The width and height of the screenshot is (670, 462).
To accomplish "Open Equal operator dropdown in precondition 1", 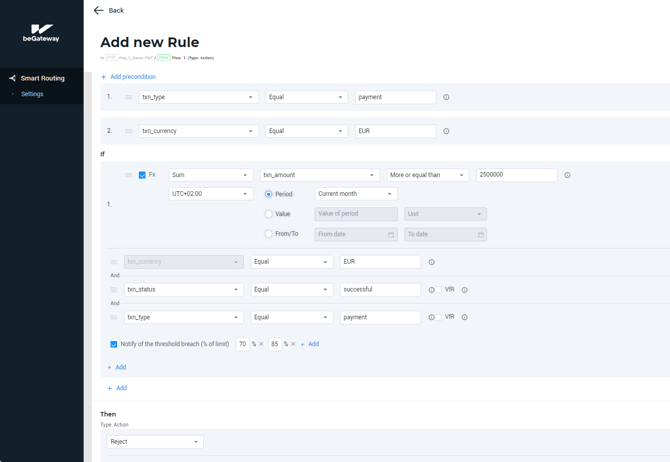I will [x=306, y=97].
